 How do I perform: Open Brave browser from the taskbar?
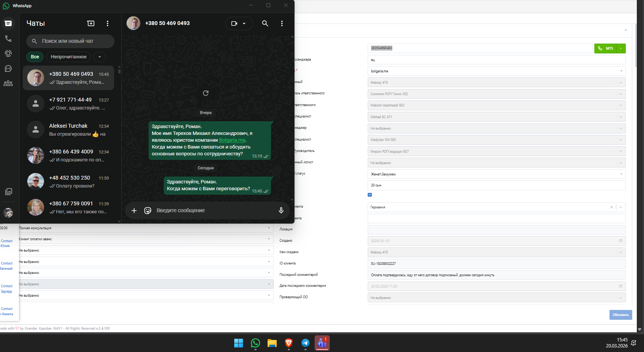289,343
